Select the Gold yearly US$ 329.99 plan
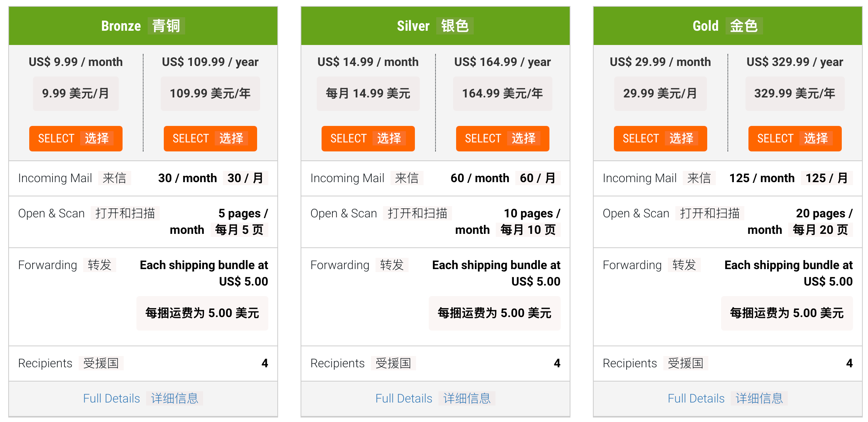Viewport: 868px width, 422px height. 795,139
